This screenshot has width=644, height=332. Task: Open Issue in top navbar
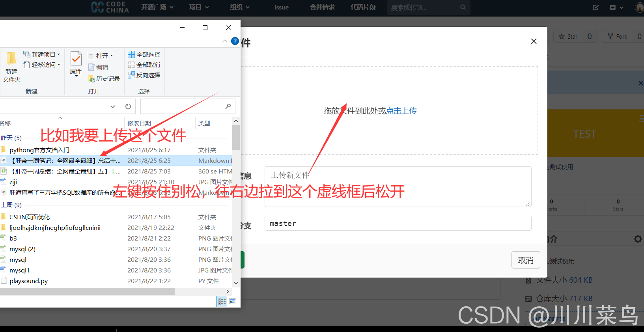pos(282,7)
